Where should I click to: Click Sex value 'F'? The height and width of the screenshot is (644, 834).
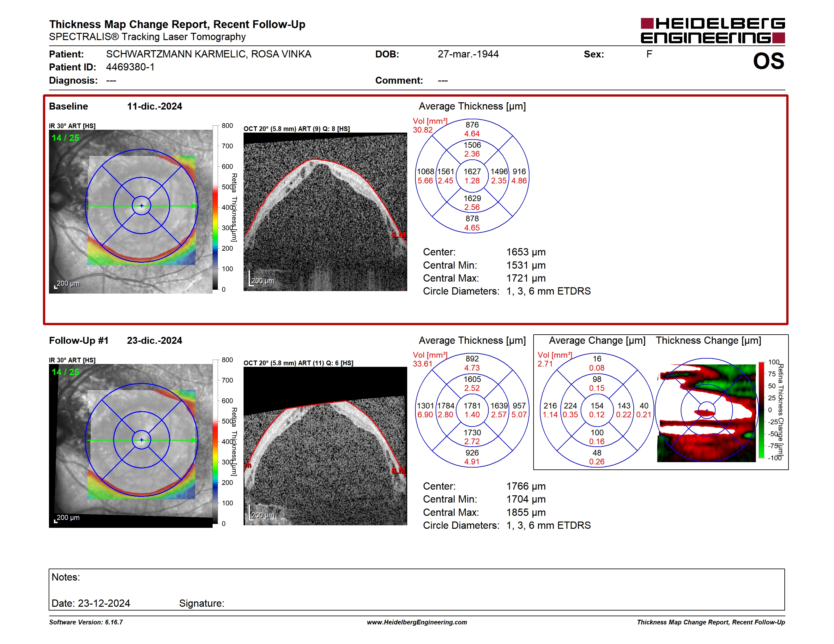(649, 54)
